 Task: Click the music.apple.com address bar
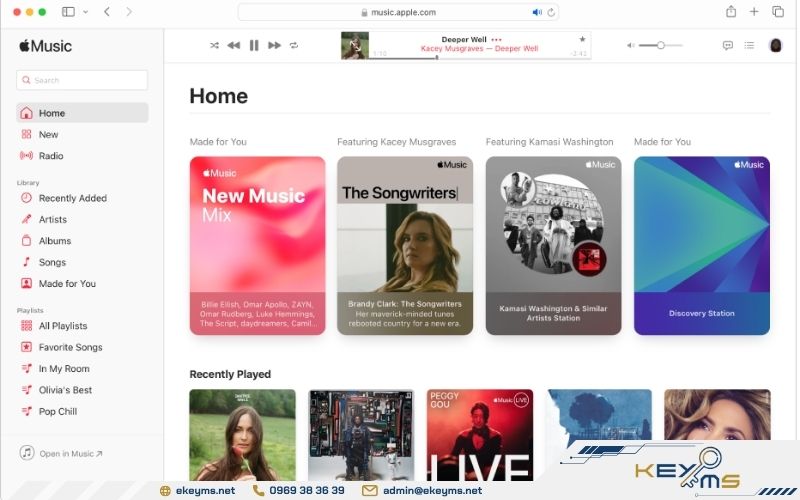click(x=398, y=12)
